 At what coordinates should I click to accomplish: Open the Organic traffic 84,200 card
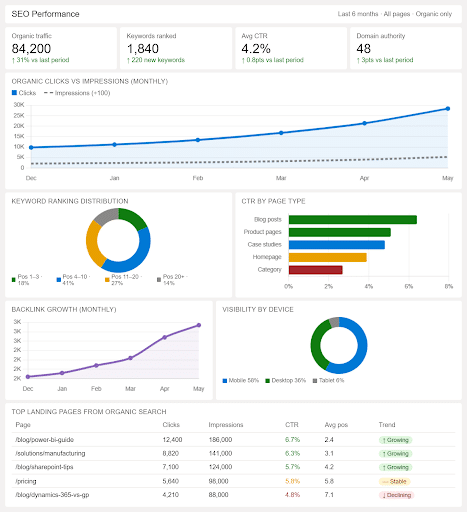click(x=61, y=48)
